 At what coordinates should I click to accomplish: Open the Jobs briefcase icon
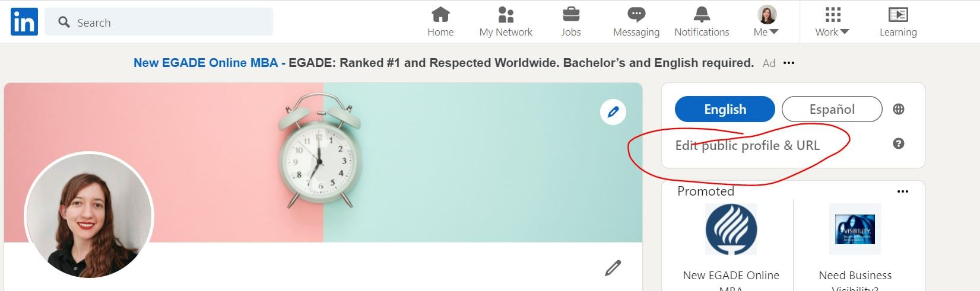[x=571, y=14]
